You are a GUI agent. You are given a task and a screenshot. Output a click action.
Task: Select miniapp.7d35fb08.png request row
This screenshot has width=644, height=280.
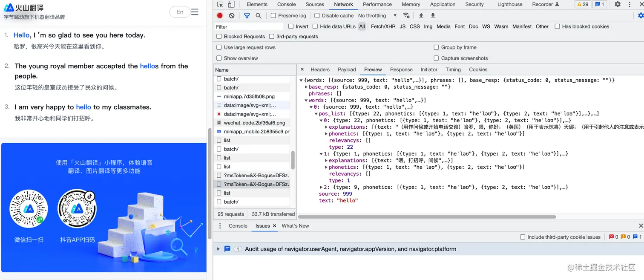(x=252, y=96)
